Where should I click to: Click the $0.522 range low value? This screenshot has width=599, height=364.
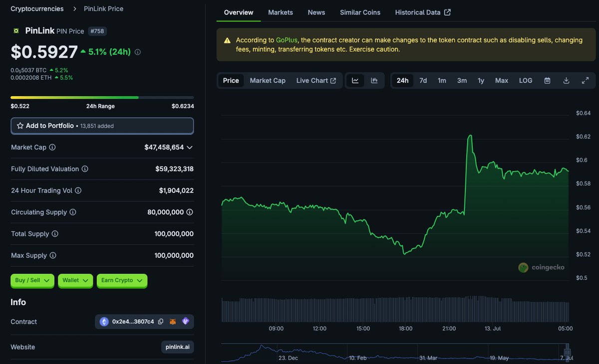click(x=20, y=106)
